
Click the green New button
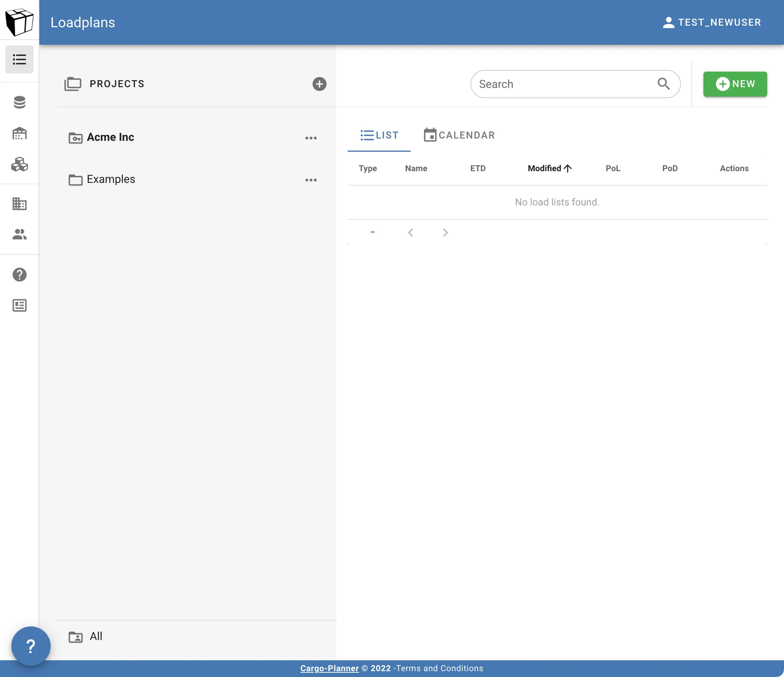tap(735, 84)
